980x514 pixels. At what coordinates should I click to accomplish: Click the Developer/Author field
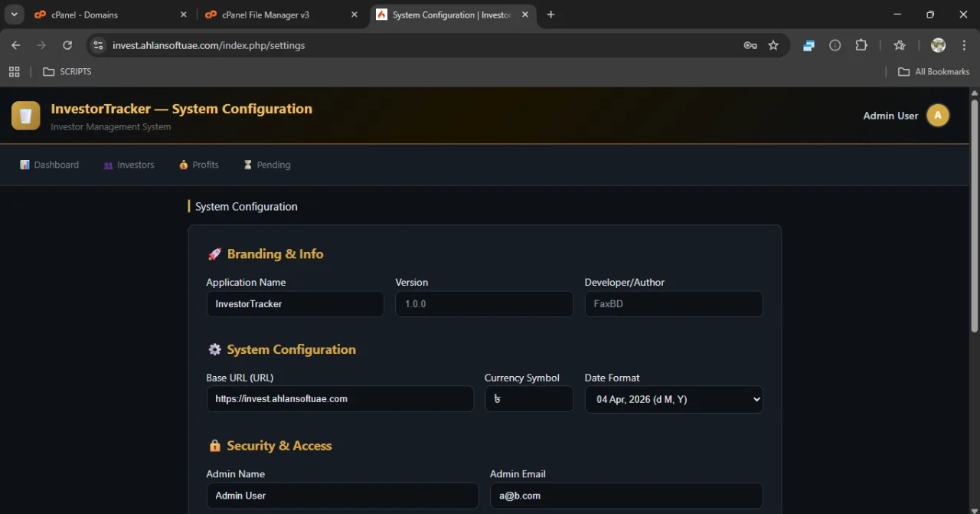[674, 304]
